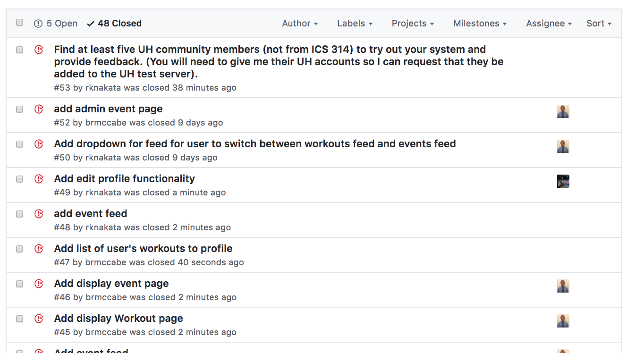Open the Sort dropdown

[599, 23]
